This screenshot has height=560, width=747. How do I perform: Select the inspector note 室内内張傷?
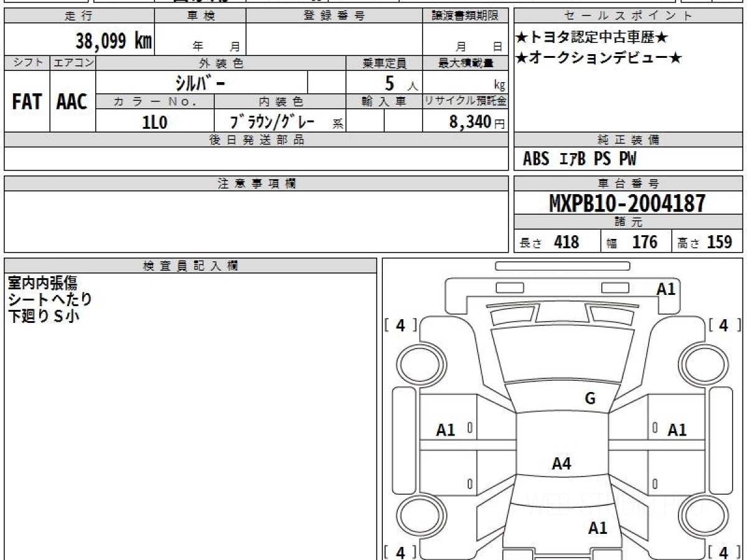pyautogui.click(x=42, y=282)
